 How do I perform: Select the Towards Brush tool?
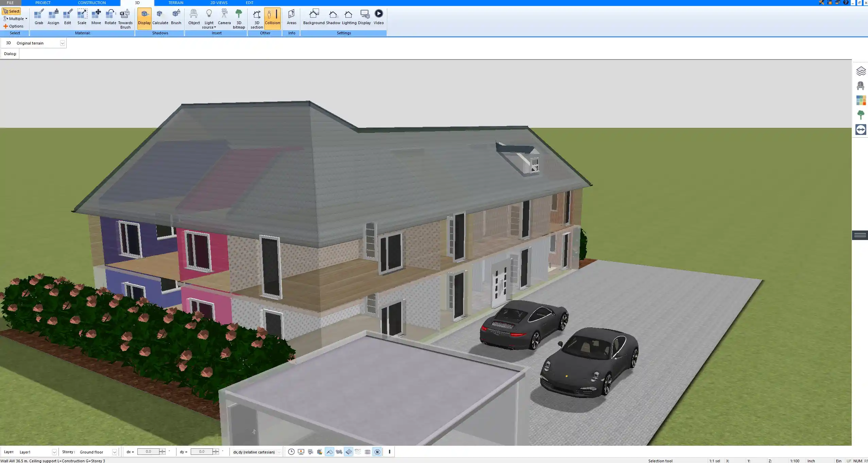125,19
